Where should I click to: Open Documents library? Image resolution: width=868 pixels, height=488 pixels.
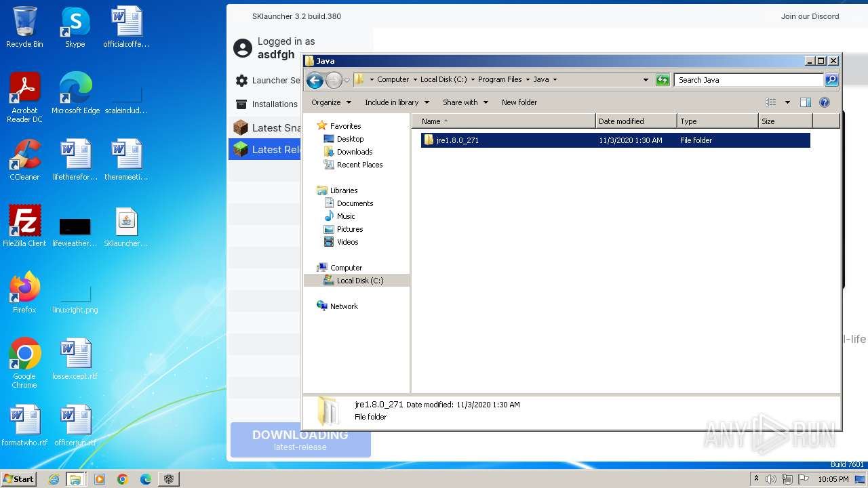[x=355, y=203]
